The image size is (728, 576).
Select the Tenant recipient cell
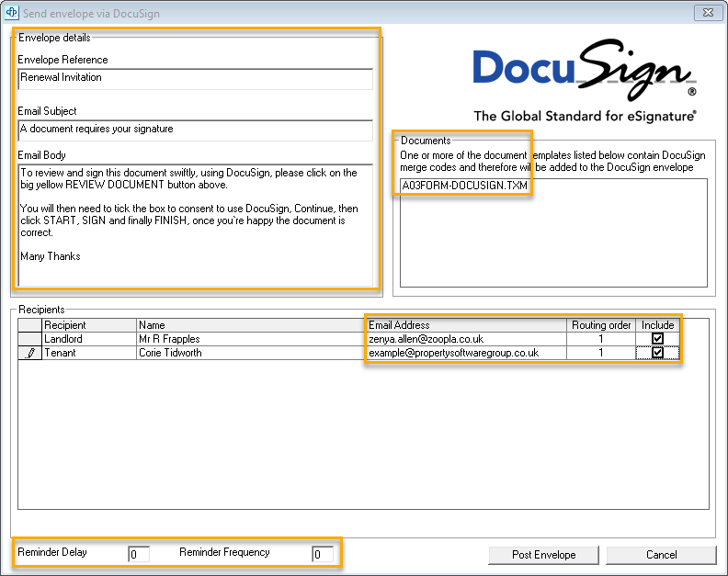tap(89, 353)
